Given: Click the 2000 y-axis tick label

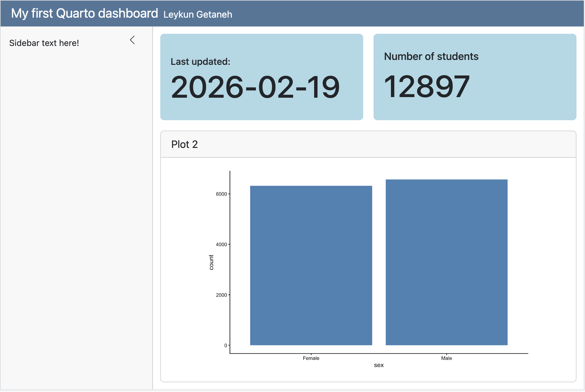Looking at the screenshot, I should coord(221,295).
